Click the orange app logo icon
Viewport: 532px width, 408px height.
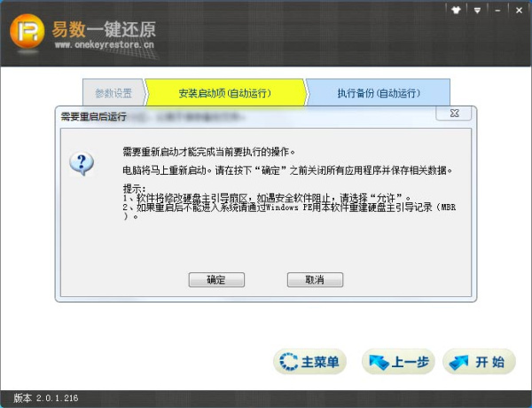click(28, 33)
